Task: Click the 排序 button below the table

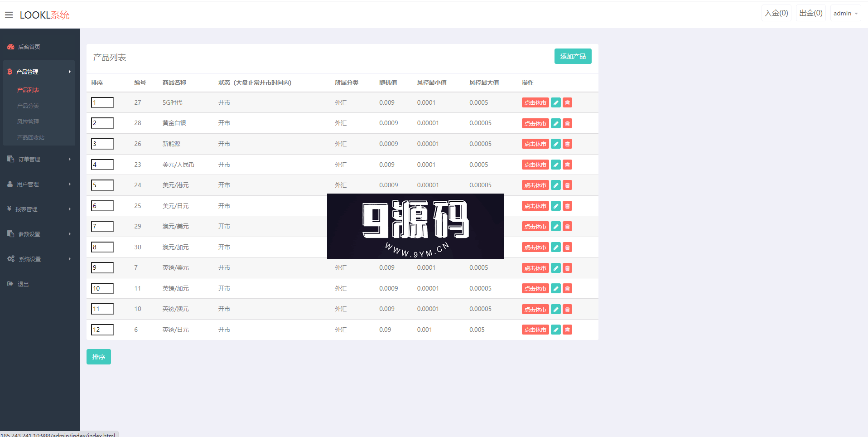Action: click(98, 357)
